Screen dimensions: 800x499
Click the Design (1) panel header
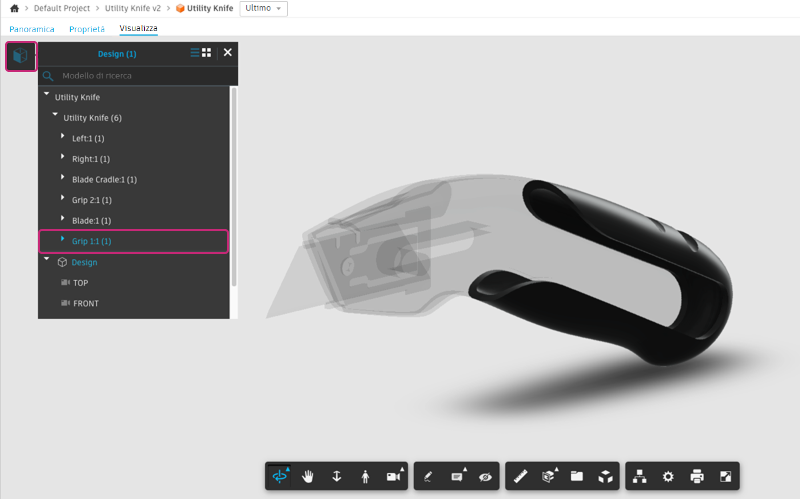(117, 54)
